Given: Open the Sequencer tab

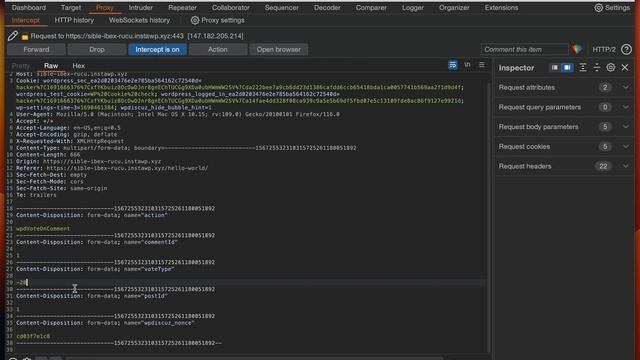Looking at the screenshot, I should [282, 8].
